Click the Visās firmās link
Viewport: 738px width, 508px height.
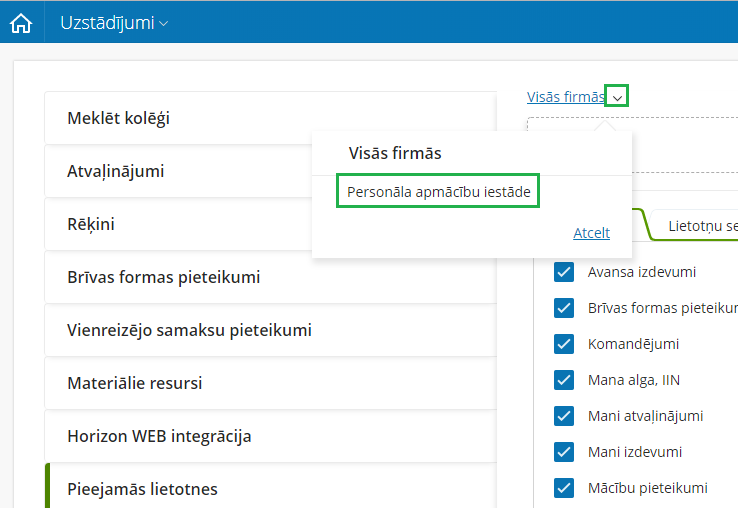(565, 97)
